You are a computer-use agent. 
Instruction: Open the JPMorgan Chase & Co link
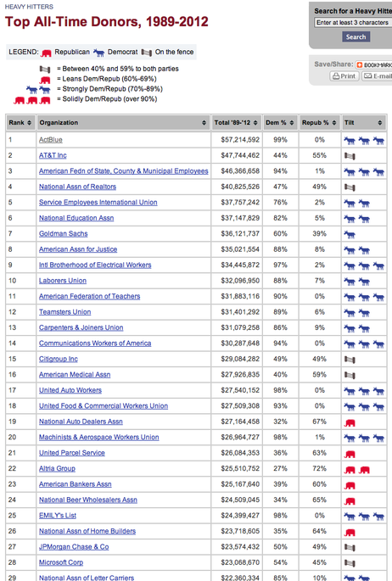point(74,546)
